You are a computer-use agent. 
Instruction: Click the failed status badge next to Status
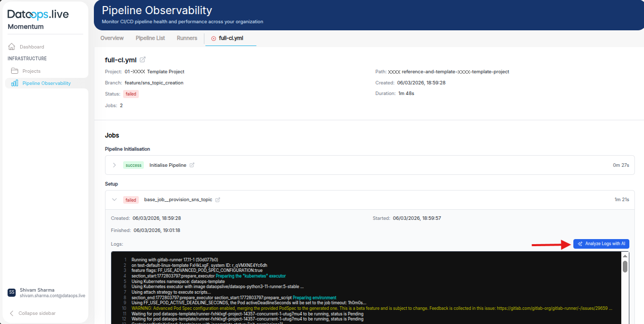pyautogui.click(x=131, y=94)
